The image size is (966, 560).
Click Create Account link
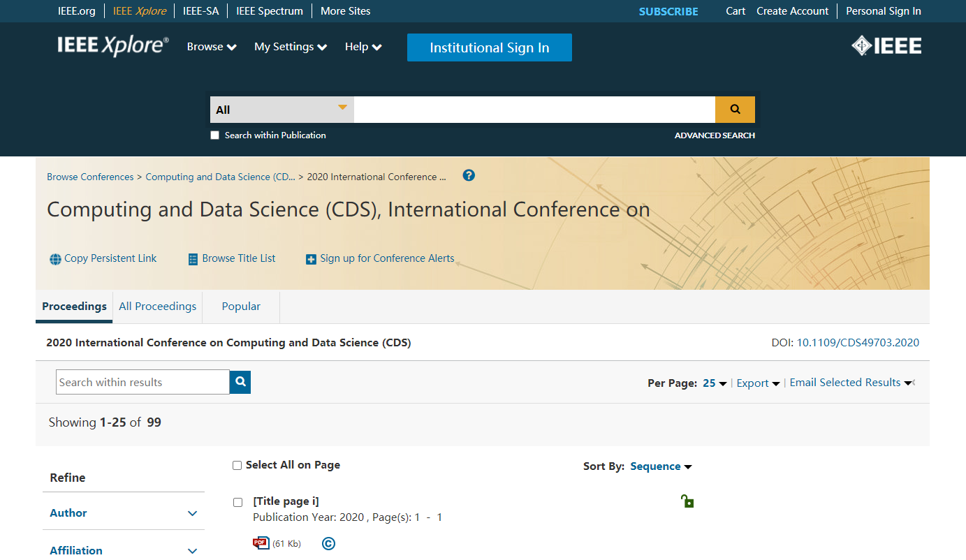(x=793, y=11)
